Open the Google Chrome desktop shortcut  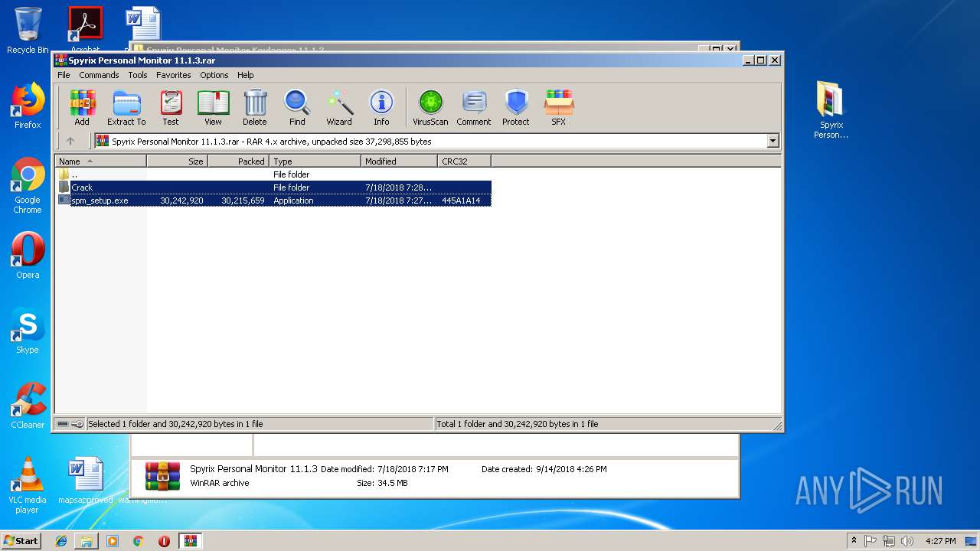[x=28, y=186]
